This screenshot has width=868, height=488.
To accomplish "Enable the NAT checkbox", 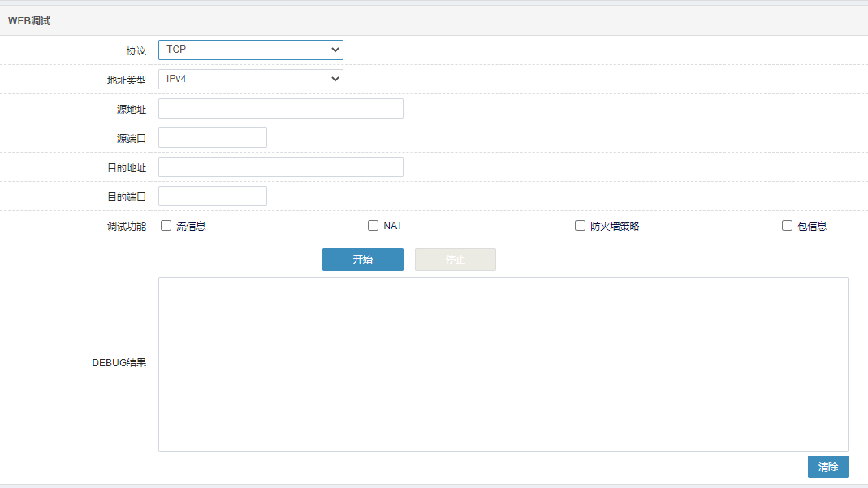I will pos(374,225).
